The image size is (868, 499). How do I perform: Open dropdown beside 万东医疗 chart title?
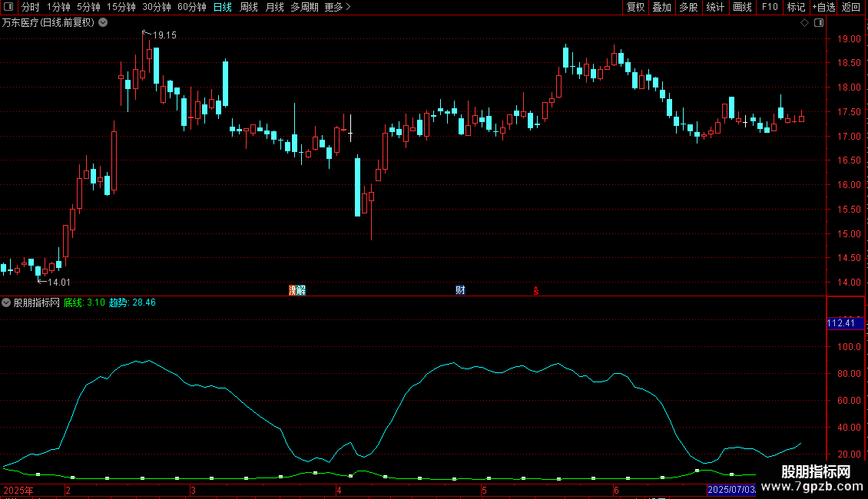[103, 23]
